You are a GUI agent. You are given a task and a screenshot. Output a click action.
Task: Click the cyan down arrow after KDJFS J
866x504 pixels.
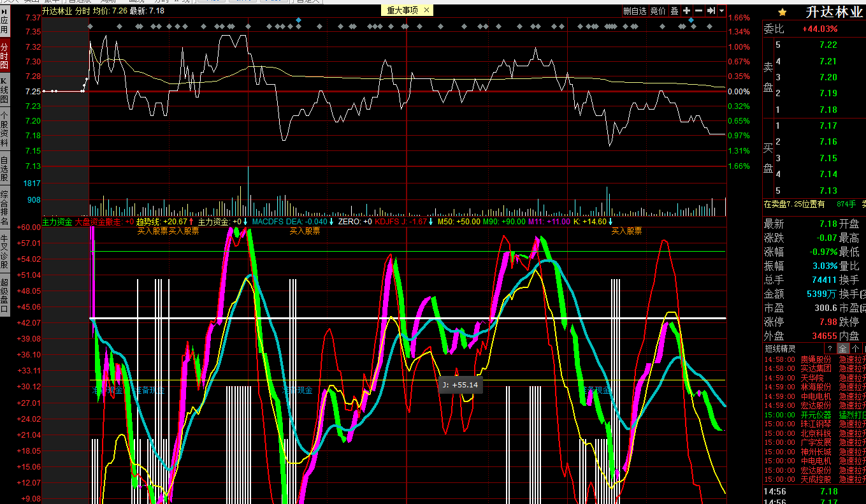click(x=431, y=222)
